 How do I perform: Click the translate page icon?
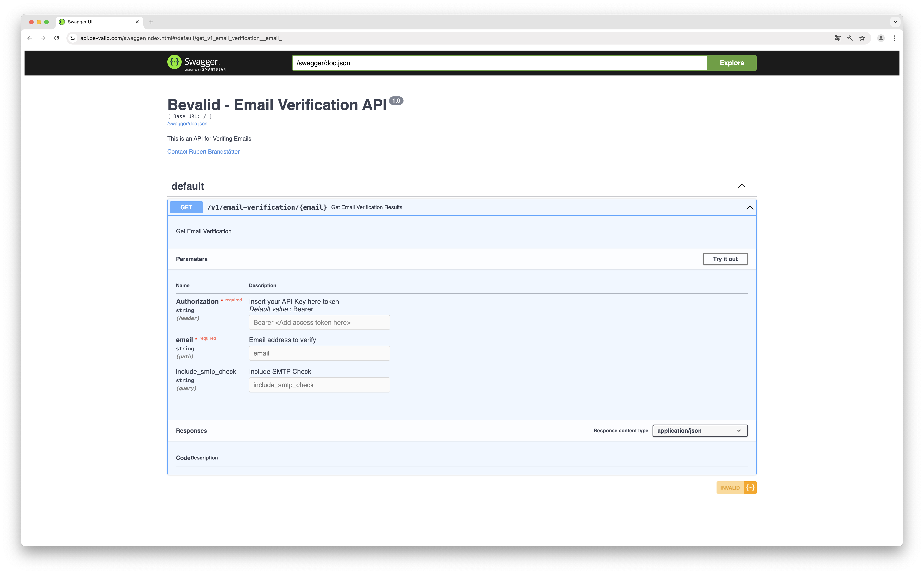coord(838,38)
